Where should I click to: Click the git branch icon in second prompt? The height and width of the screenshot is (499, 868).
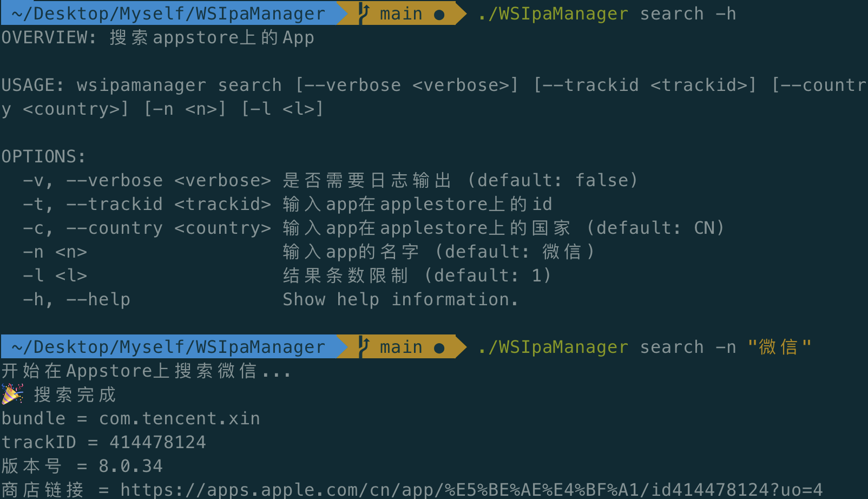tap(364, 347)
